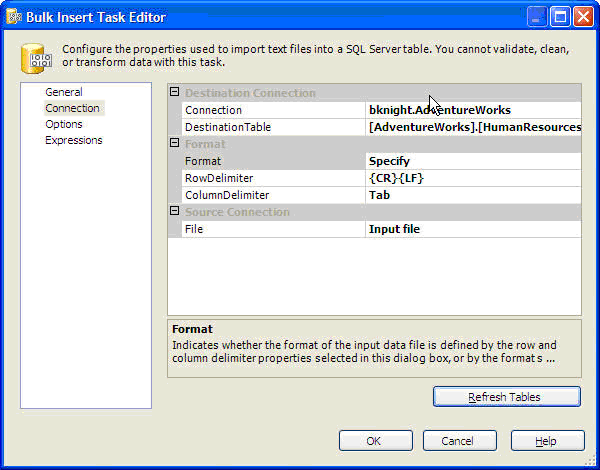Switch to the Options page
Screen dimensions: 600x470
coord(64,124)
